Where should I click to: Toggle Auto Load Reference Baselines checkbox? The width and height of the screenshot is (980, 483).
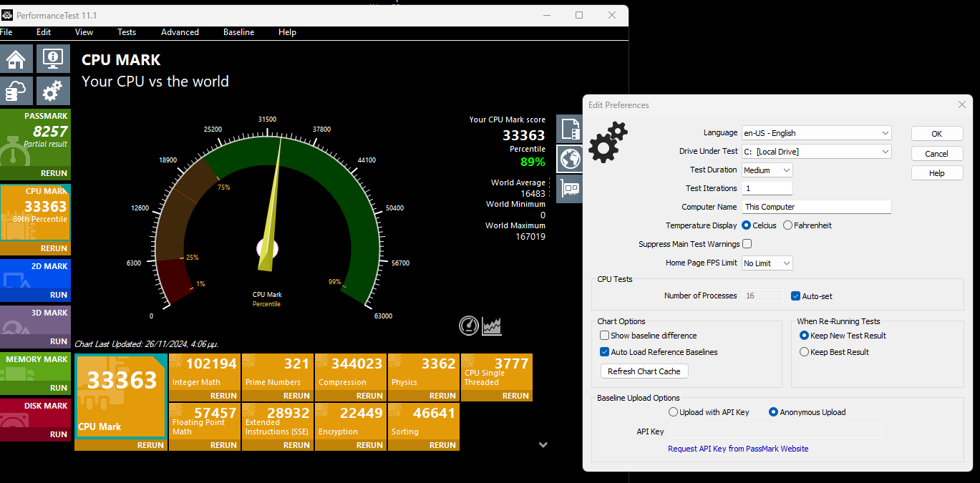pos(605,352)
